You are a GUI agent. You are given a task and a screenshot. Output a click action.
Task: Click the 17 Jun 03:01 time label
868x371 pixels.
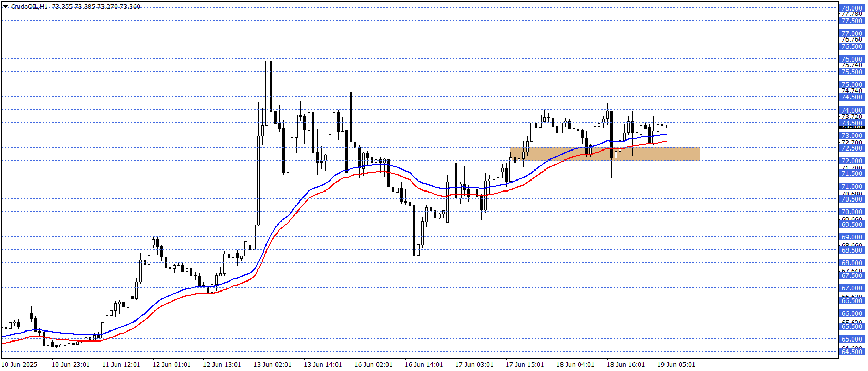474,365
